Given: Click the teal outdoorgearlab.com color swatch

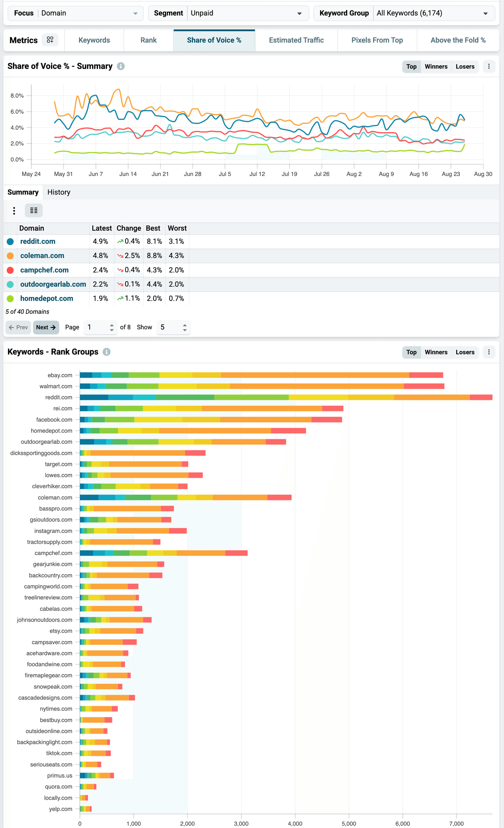Looking at the screenshot, I should tap(10, 284).
